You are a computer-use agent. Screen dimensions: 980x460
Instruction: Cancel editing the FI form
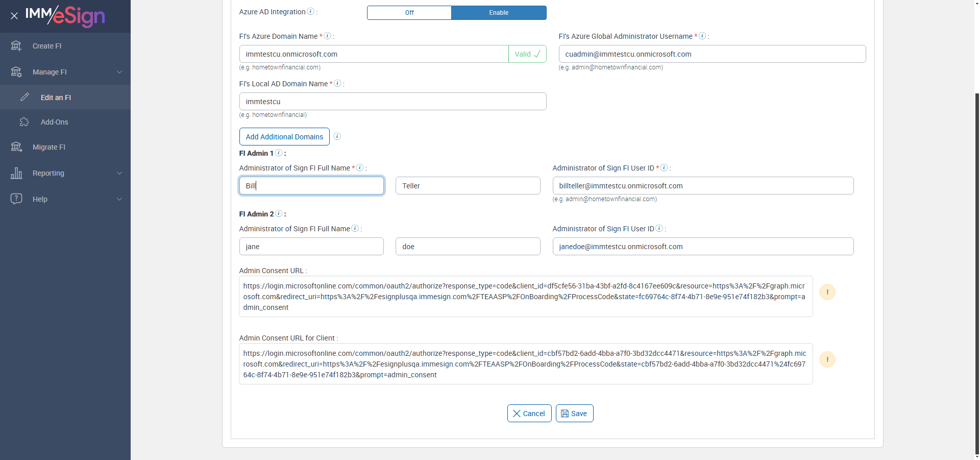coord(529,414)
